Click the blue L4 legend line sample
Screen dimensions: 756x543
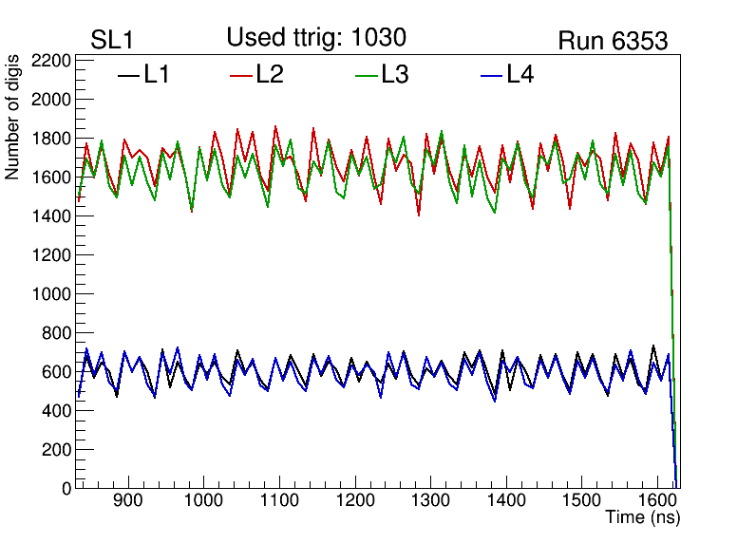click(491, 76)
